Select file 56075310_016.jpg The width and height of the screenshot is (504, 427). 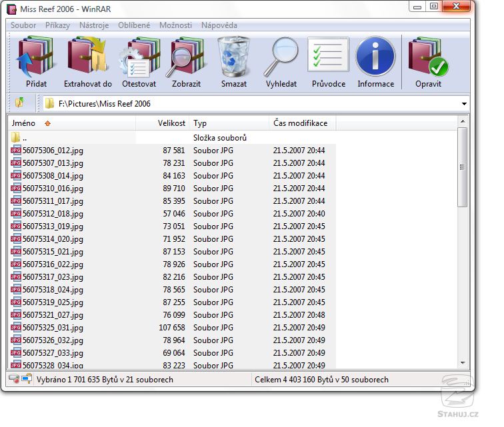[x=53, y=189]
